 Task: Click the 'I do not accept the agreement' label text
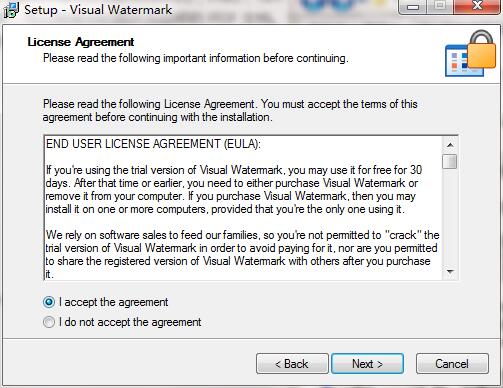click(x=130, y=322)
